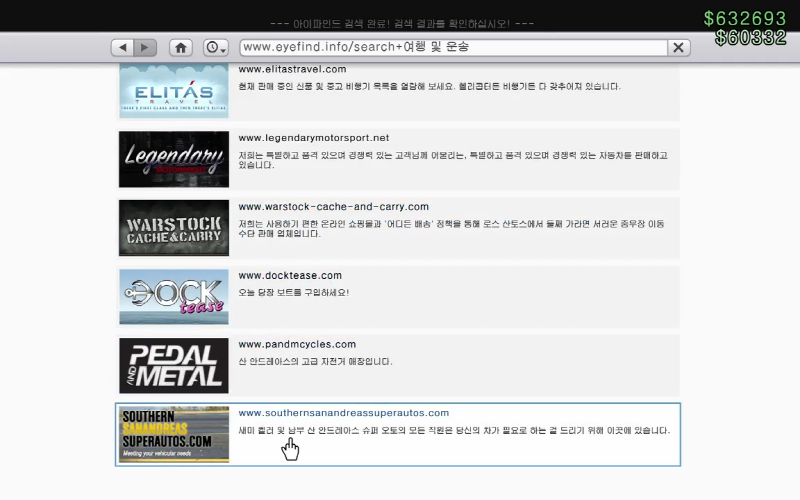
Task: Visit www.southernsanandreassuperautos.com link
Action: (x=344, y=413)
